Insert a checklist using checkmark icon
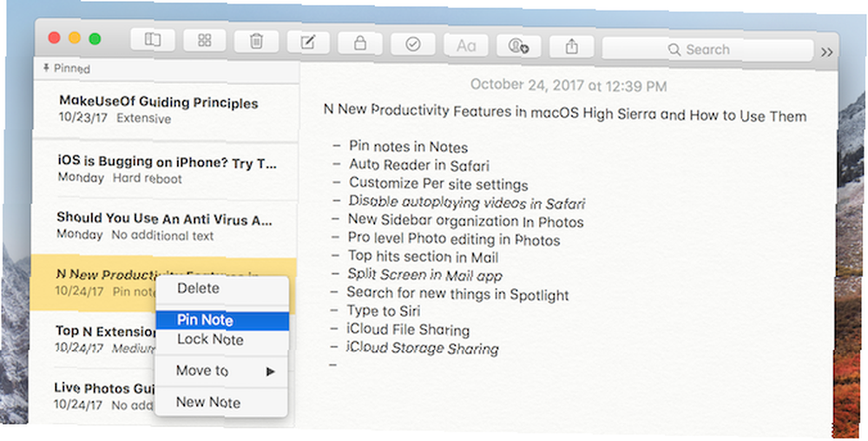The height and width of the screenshot is (441, 868). pyautogui.click(x=413, y=44)
